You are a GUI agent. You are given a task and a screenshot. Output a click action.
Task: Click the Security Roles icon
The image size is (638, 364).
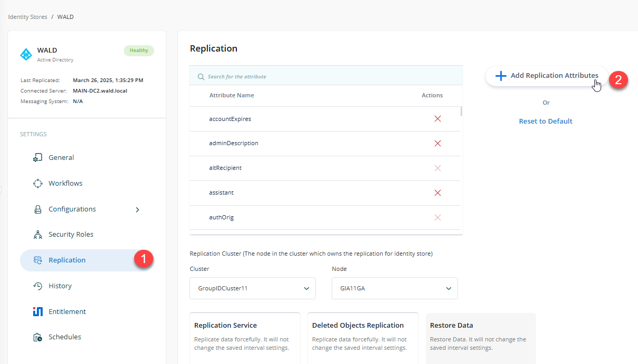pos(37,234)
